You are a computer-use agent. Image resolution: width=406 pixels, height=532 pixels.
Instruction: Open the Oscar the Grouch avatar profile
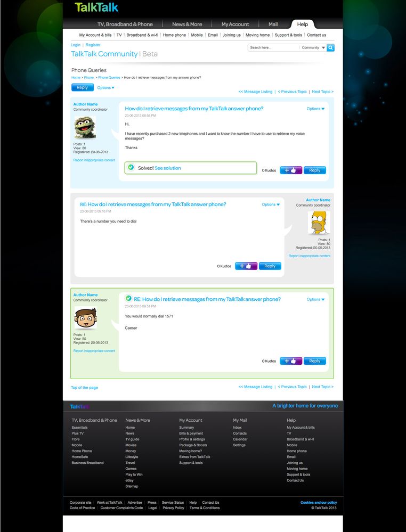click(x=85, y=127)
